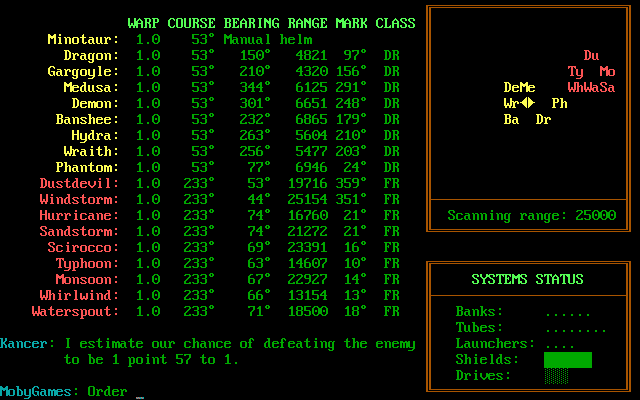Click Whirlwind's range value 13154

(307, 296)
